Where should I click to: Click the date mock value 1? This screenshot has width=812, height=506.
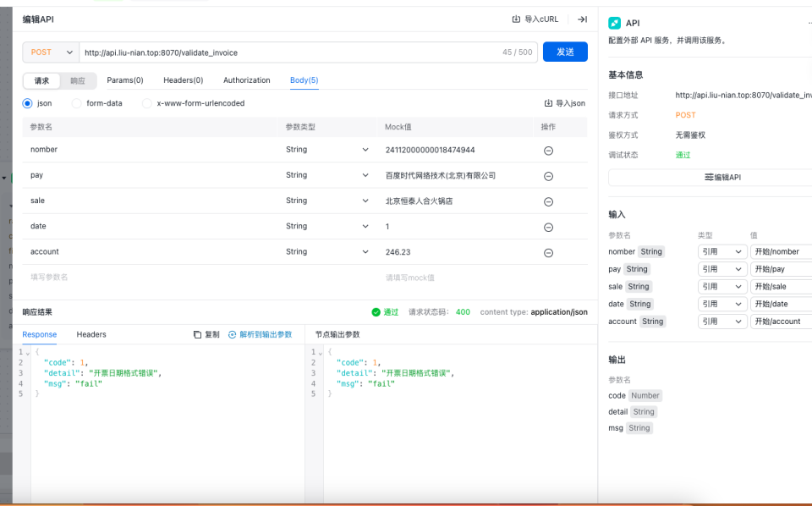pyautogui.click(x=387, y=227)
